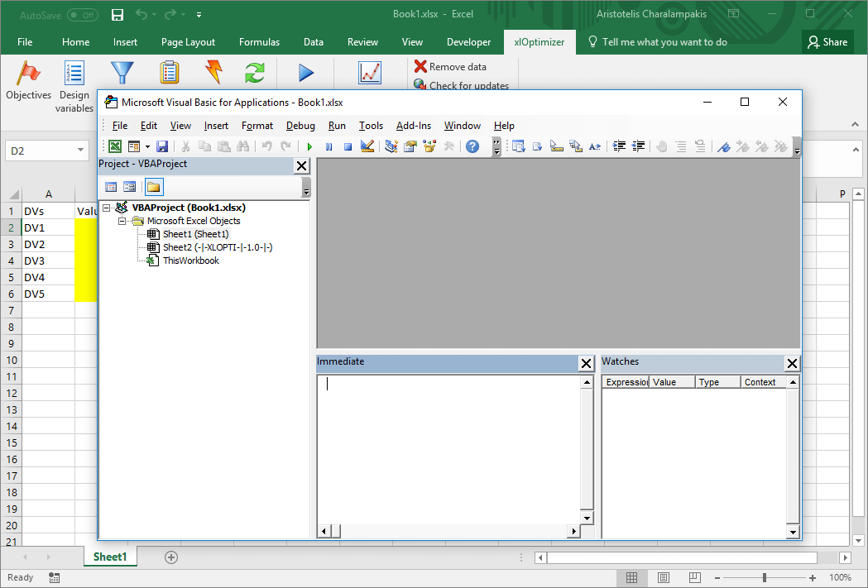Toggle the AutoSave switch

pos(82,15)
